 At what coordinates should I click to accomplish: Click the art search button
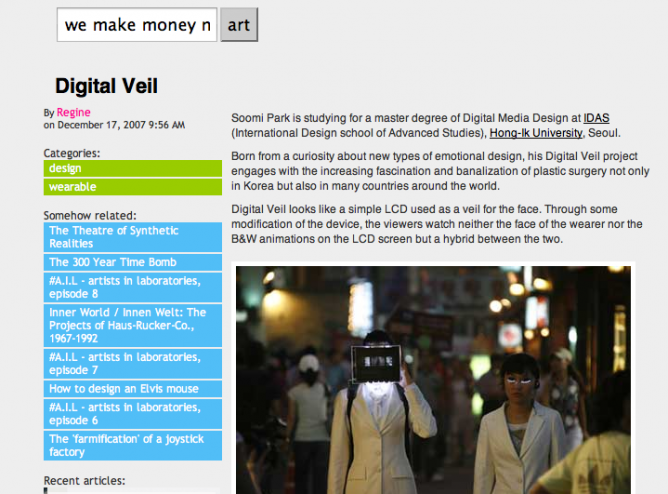[239, 25]
